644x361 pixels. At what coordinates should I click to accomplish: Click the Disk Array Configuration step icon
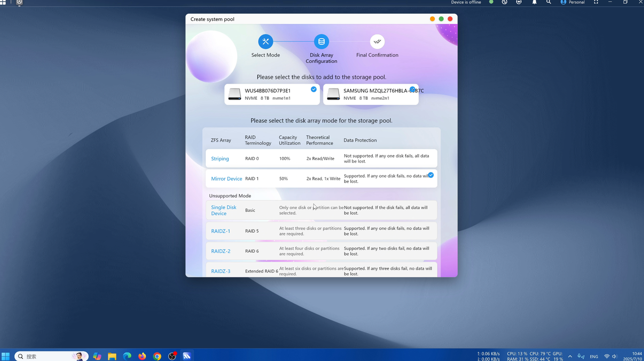[321, 42]
